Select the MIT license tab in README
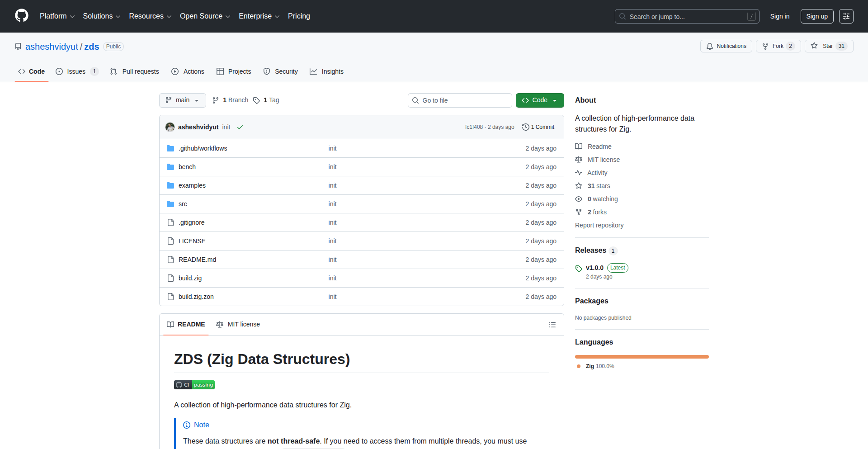This screenshot has height=449, width=868. (x=238, y=324)
